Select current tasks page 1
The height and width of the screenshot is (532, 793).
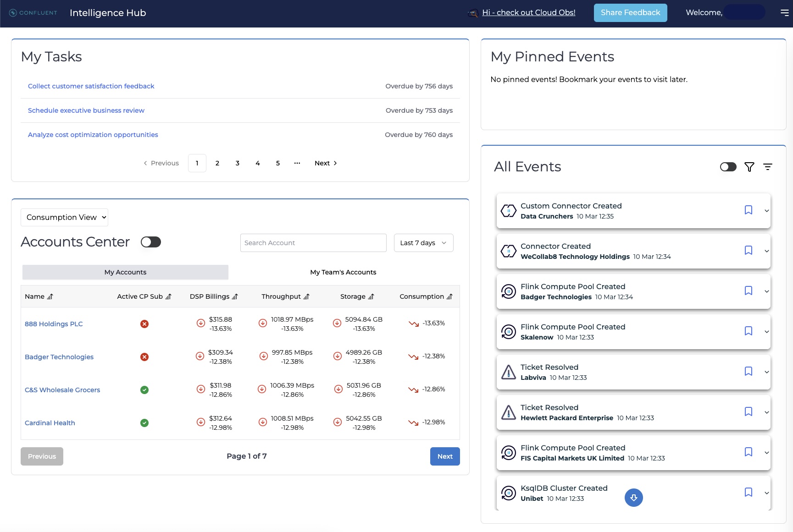pos(197,163)
